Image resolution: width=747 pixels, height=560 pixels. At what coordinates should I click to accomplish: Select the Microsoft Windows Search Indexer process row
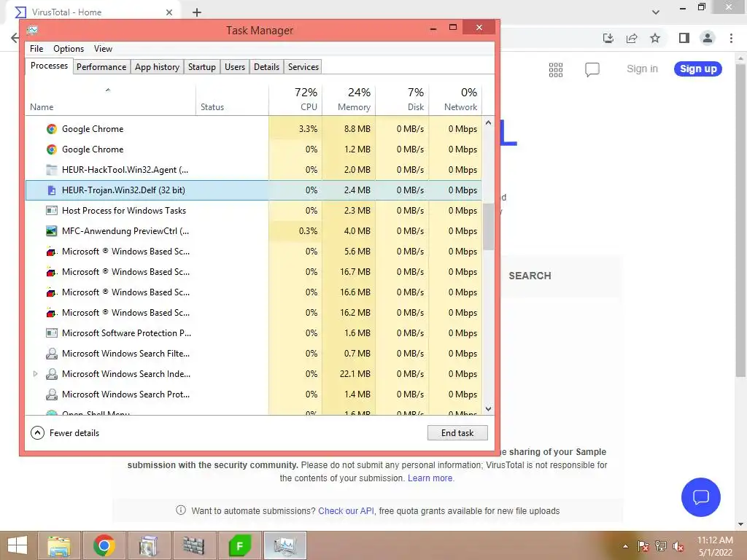pos(253,374)
